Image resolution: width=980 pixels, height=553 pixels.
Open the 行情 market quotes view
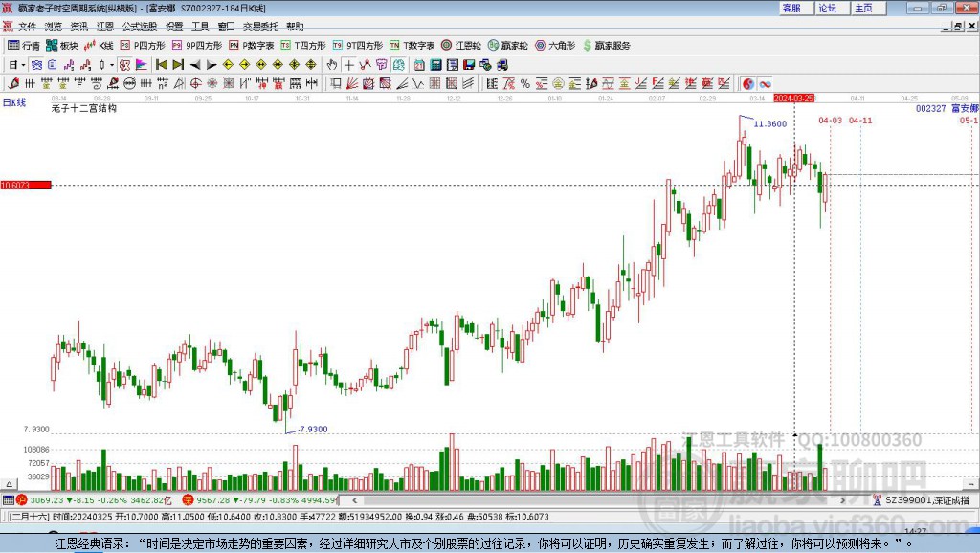[23, 46]
